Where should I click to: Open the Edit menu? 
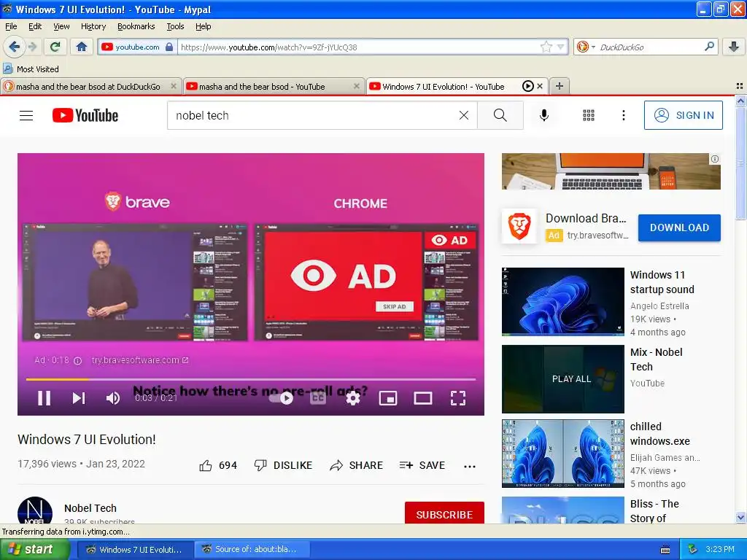(x=35, y=26)
